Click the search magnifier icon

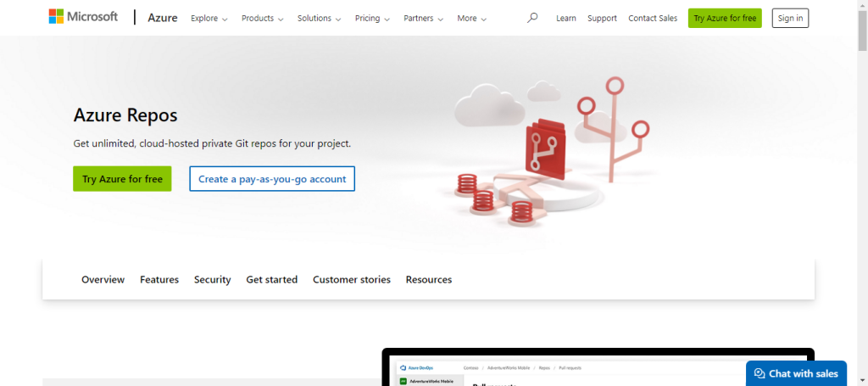coord(532,19)
